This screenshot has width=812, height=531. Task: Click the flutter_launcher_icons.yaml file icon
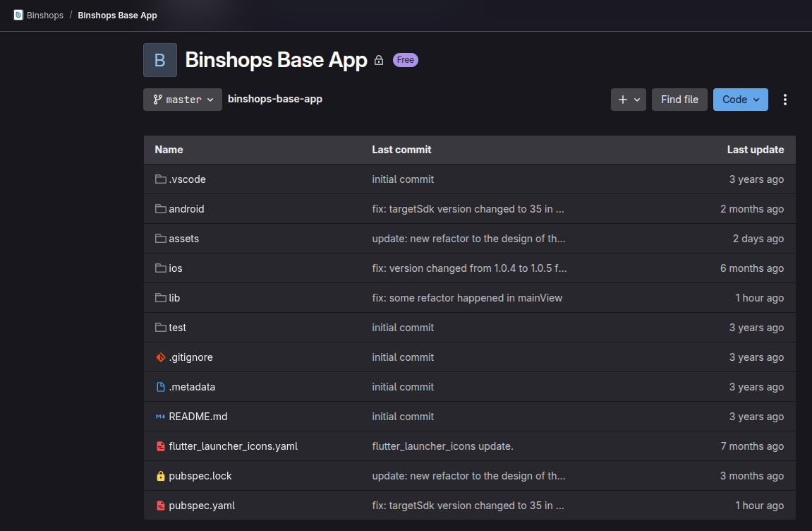(160, 446)
